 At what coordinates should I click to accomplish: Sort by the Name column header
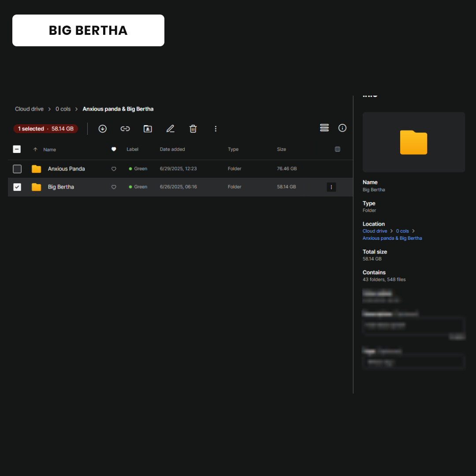click(49, 150)
